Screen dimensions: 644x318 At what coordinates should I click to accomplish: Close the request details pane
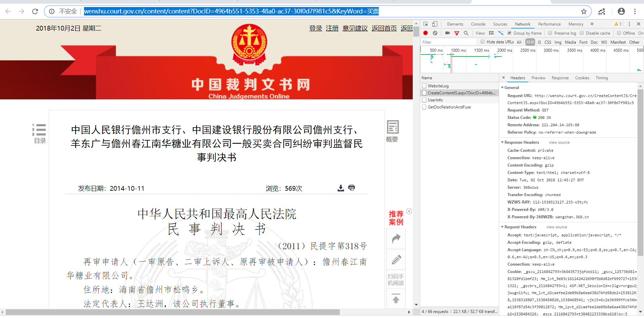504,78
